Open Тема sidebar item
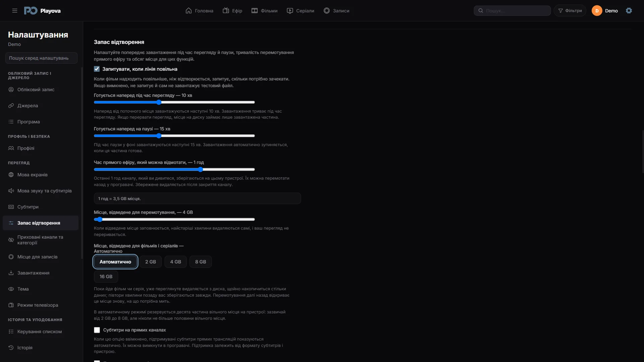The width and height of the screenshot is (644, 362). click(41, 289)
